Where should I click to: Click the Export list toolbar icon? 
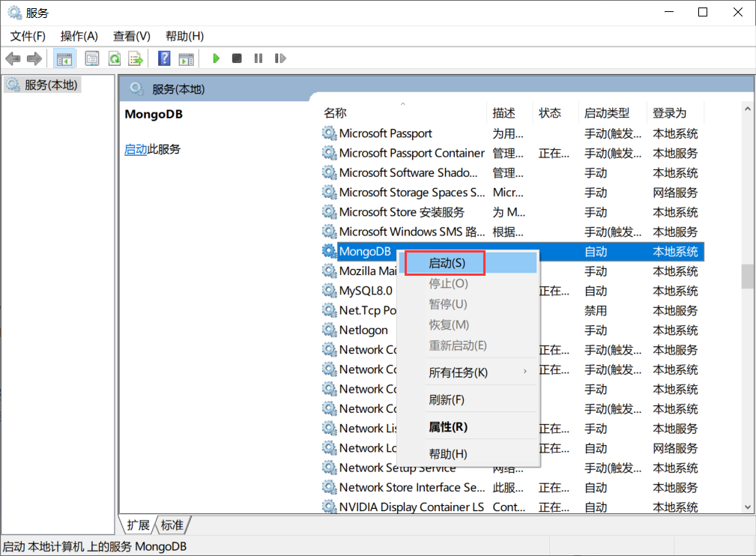pyautogui.click(x=136, y=59)
